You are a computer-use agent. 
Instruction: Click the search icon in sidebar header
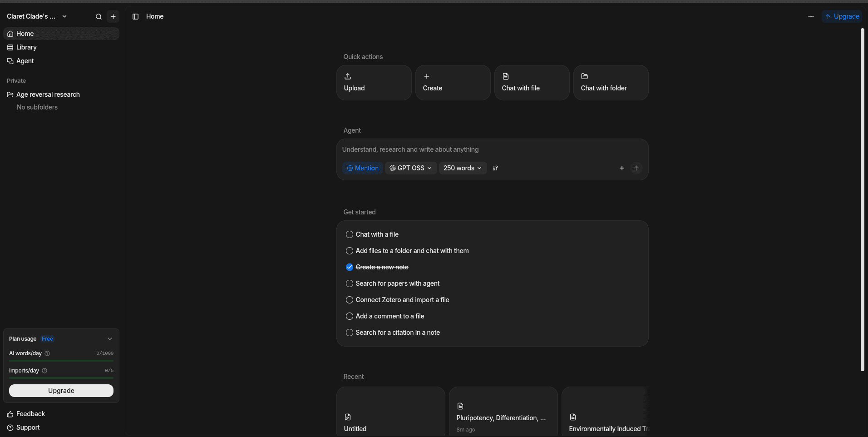click(99, 17)
